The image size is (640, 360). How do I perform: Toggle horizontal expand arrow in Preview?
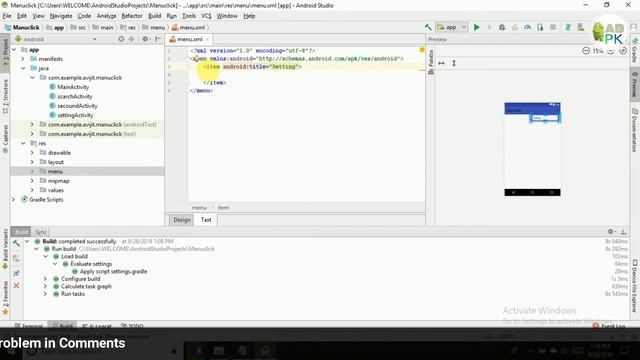click(x=441, y=63)
